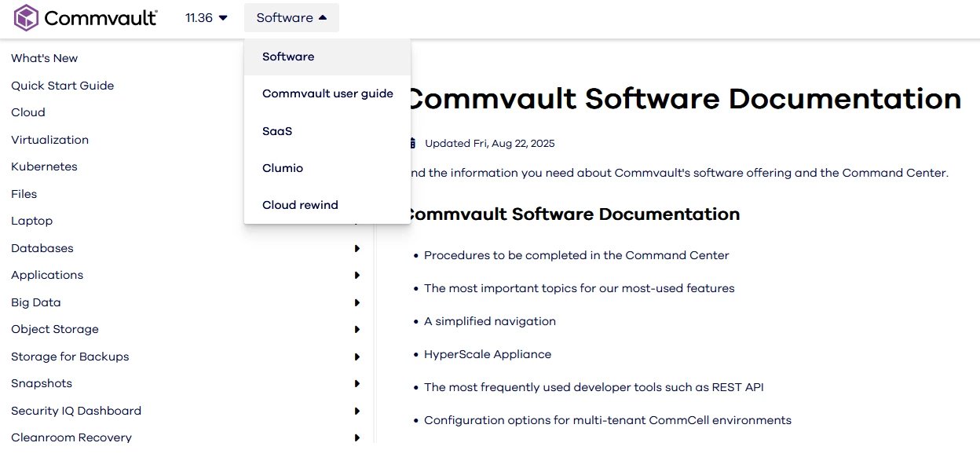The height and width of the screenshot is (461, 980).
Task: Open Object Storage navigation entry
Action: tap(55, 329)
